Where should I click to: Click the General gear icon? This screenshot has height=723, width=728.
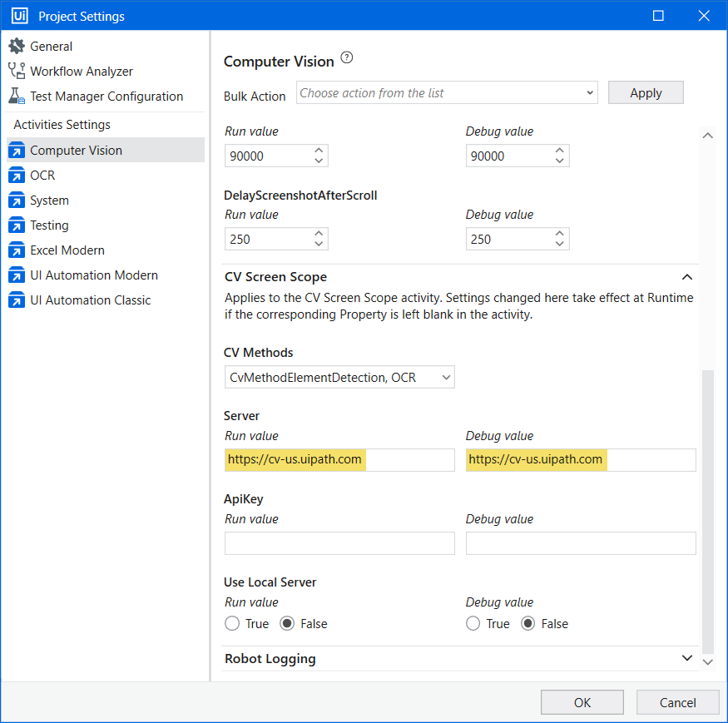17,46
